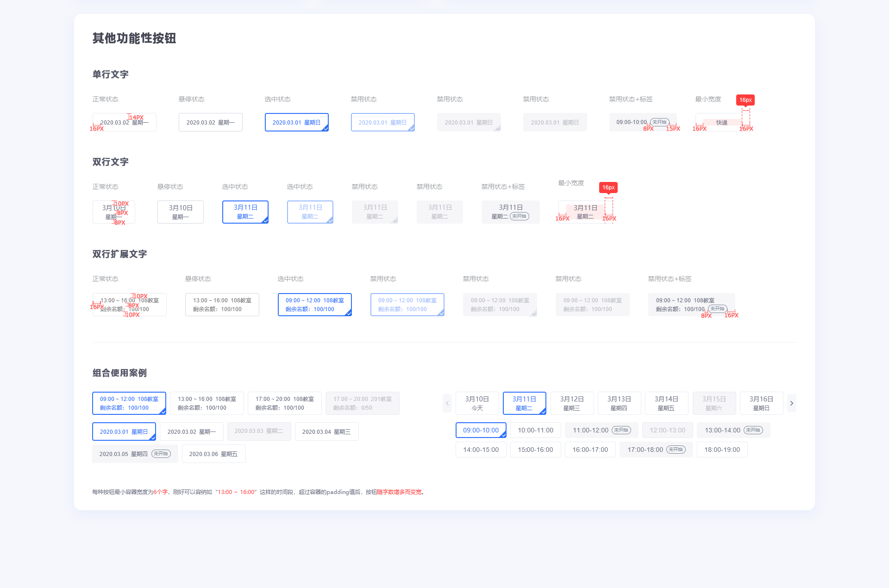The image size is (889, 588).
Task: Click the disabled 3月15日 星期六 date button
Action: point(714,403)
